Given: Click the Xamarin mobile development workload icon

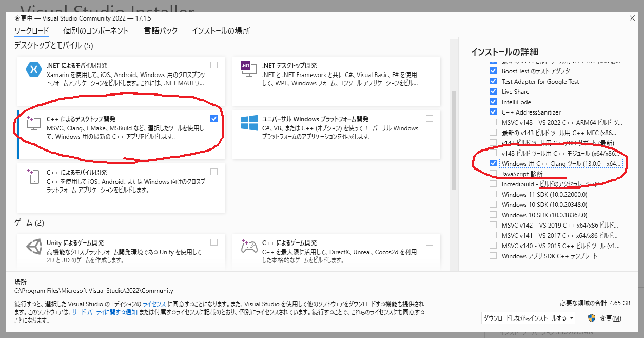Looking at the screenshot, I should (x=33, y=70).
